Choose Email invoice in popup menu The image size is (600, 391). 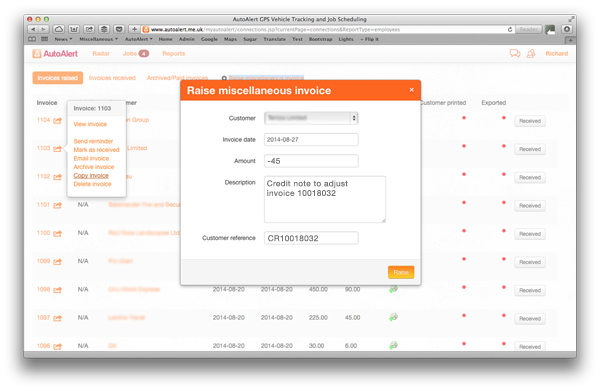[x=91, y=158]
